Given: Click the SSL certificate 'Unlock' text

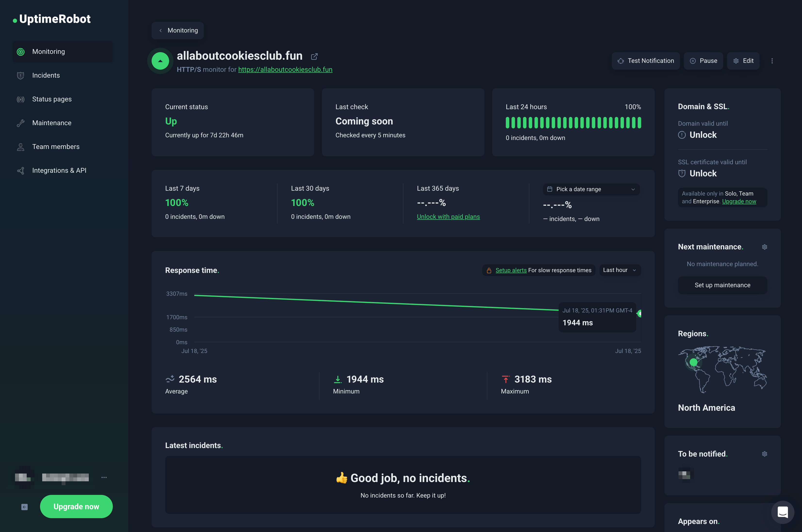Looking at the screenshot, I should coord(703,173).
